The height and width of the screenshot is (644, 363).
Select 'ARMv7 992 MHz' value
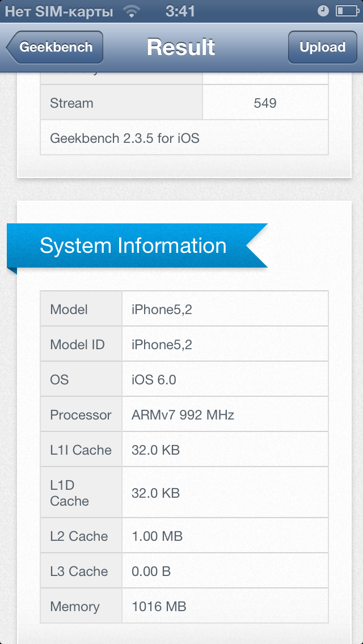pyautogui.click(x=183, y=415)
